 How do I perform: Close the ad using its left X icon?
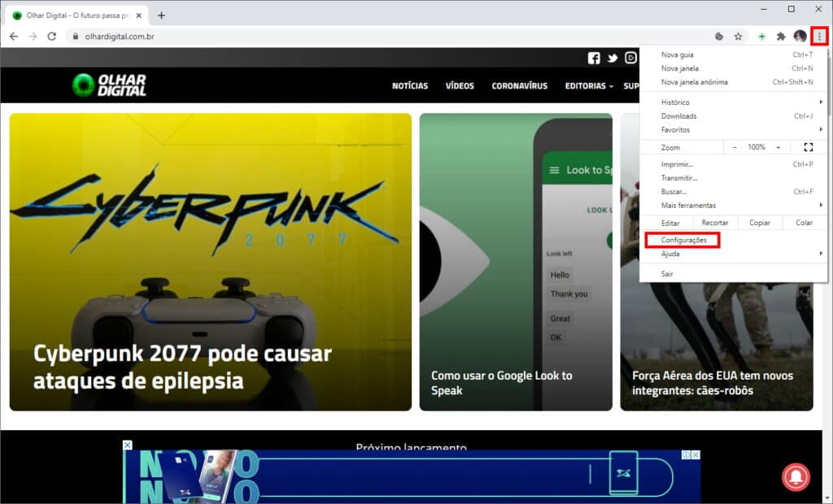[x=128, y=445]
